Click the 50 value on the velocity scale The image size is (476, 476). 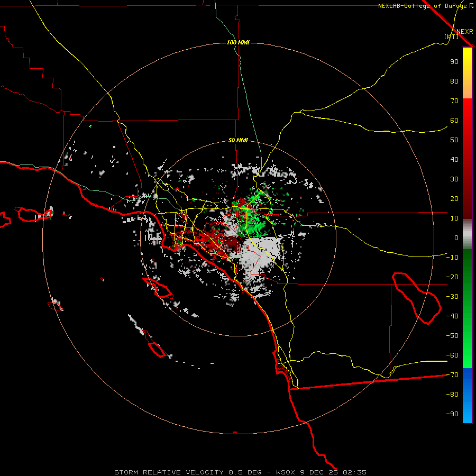click(x=454, y=140)
